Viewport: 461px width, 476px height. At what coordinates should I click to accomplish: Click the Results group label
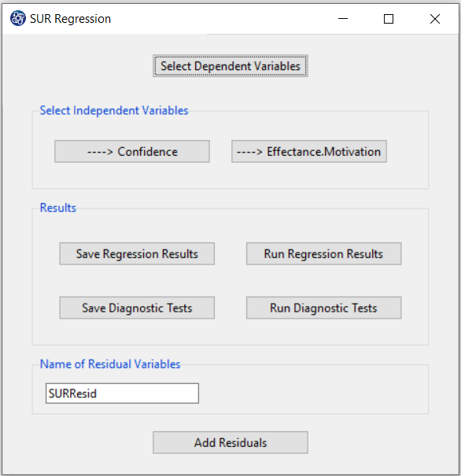(x=58, y=208)
